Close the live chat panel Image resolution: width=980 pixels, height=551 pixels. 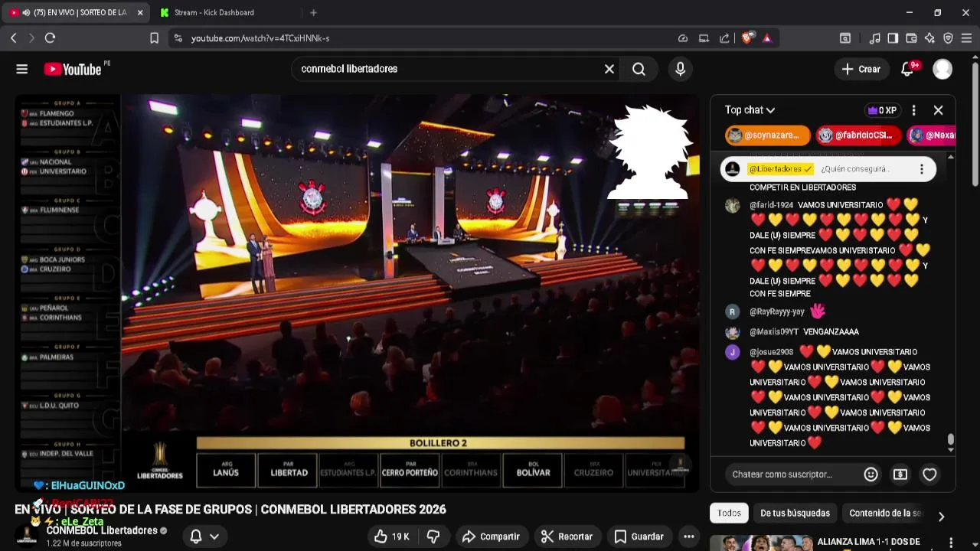[x=938, y=110]
